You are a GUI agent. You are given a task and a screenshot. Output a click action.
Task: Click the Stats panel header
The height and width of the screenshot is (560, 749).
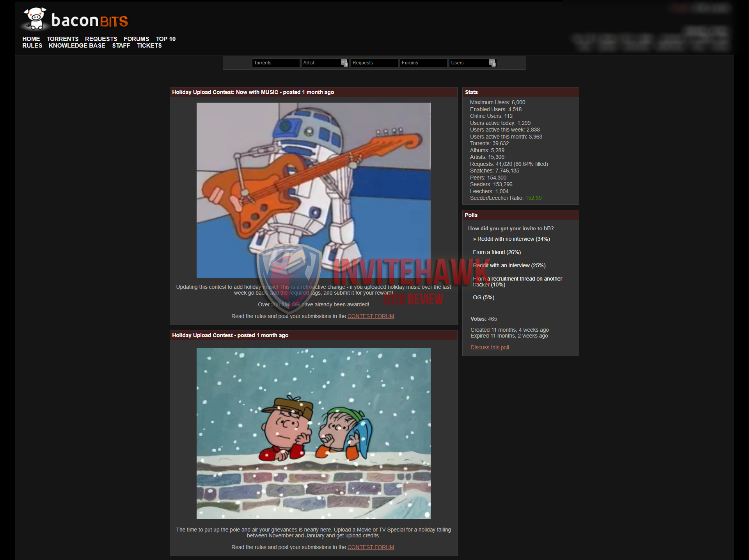coord(521,92)
